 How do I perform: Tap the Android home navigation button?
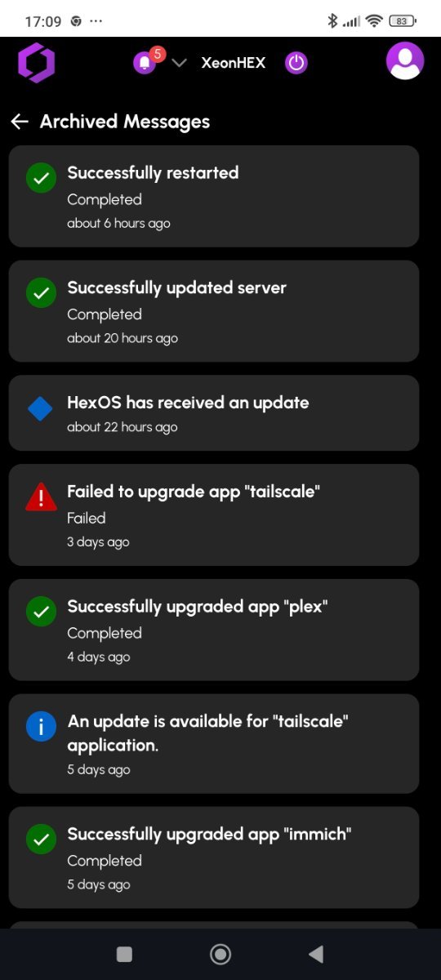coord(220,954)
